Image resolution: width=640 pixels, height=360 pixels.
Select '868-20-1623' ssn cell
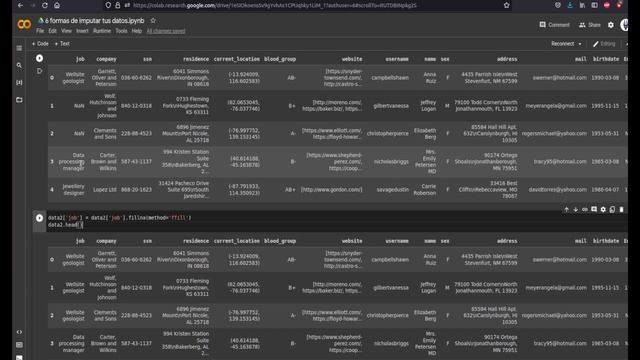(x=136, y=190)
